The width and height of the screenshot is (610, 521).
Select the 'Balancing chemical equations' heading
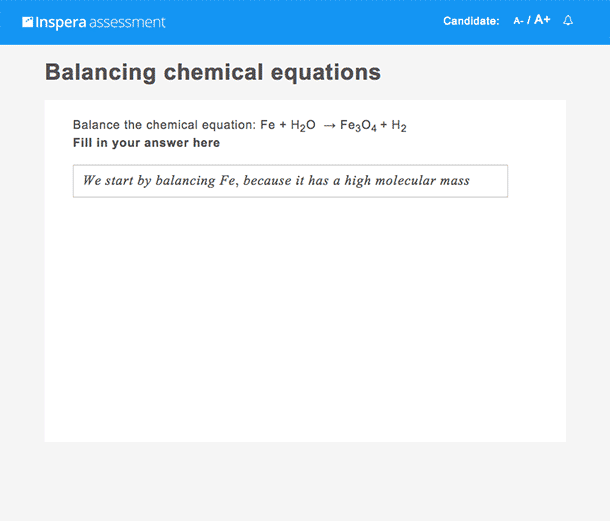pyautogui.click(x=213, y=72)
